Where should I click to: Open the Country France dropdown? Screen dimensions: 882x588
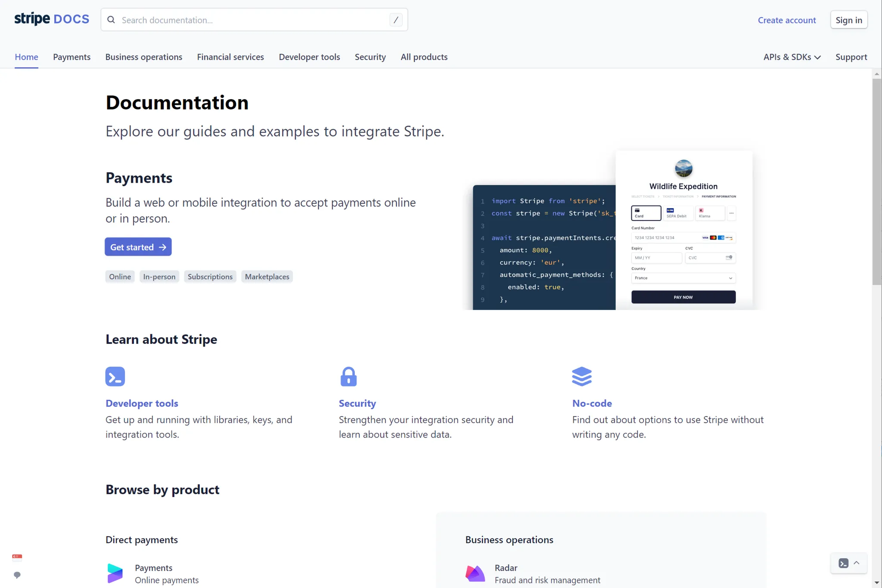[683, 278]
